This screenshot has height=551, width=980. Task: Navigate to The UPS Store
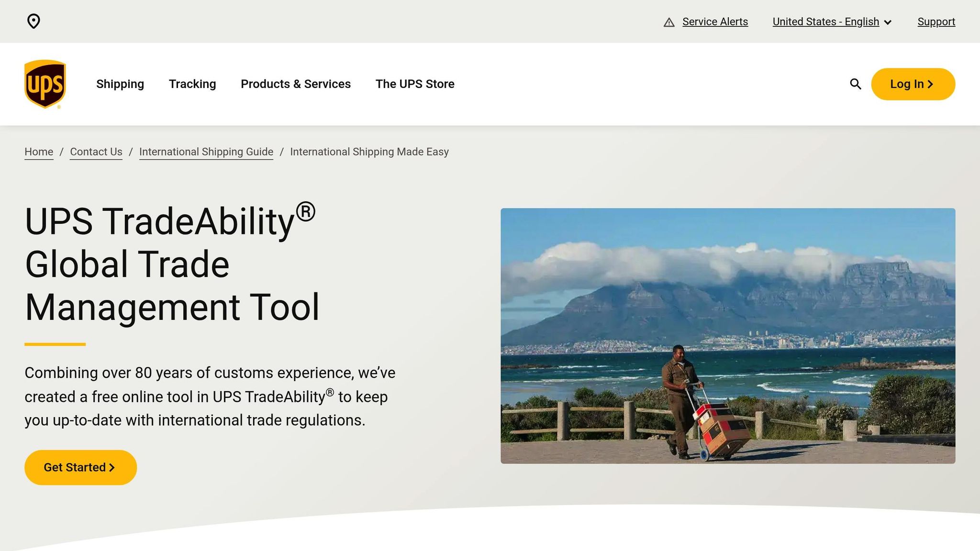click(x=415, y=84)
